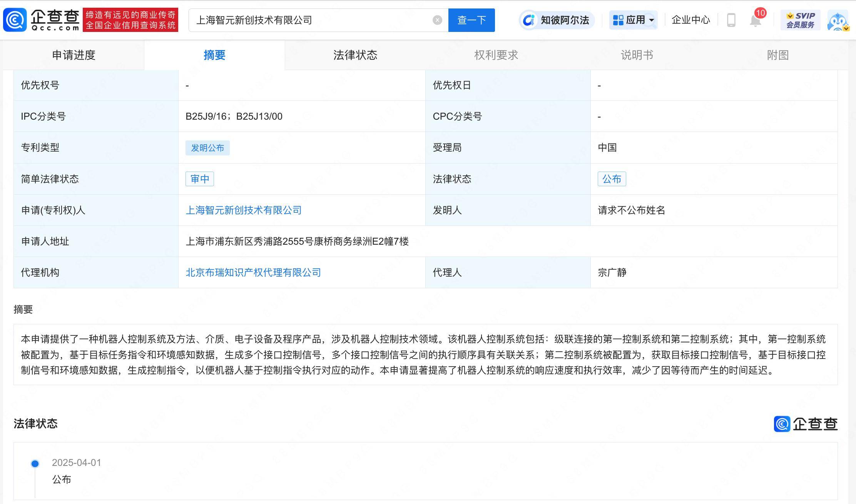Click the CPC分类号 label cell
The height and width of the screenshot is (504, 856).
coord(508,116)
